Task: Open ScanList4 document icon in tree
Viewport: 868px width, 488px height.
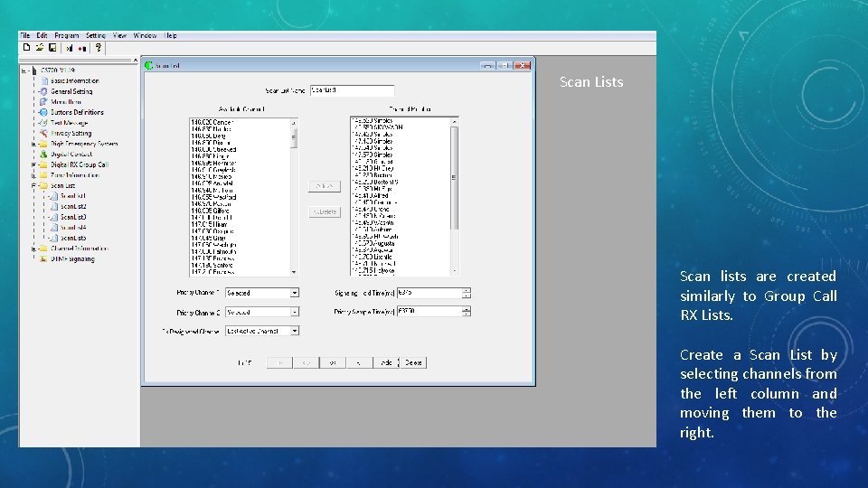Action: (x=54, y=228)
